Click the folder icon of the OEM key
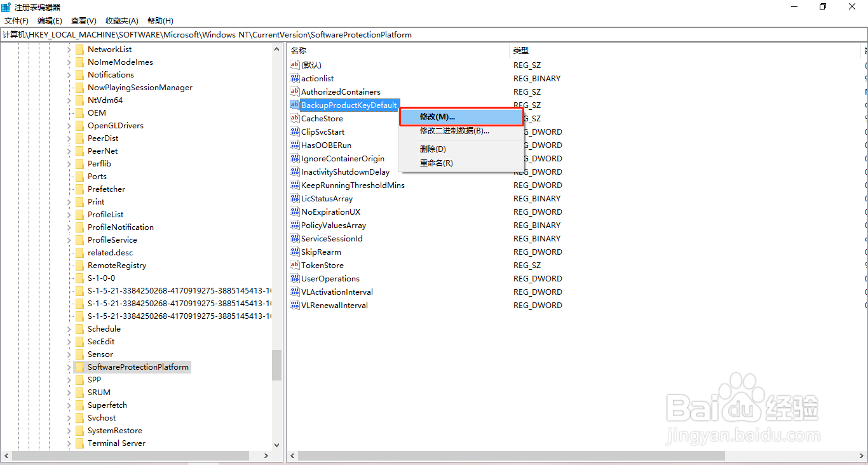The height and width of the screenshot is (465, 868). (x=79, y=112)
